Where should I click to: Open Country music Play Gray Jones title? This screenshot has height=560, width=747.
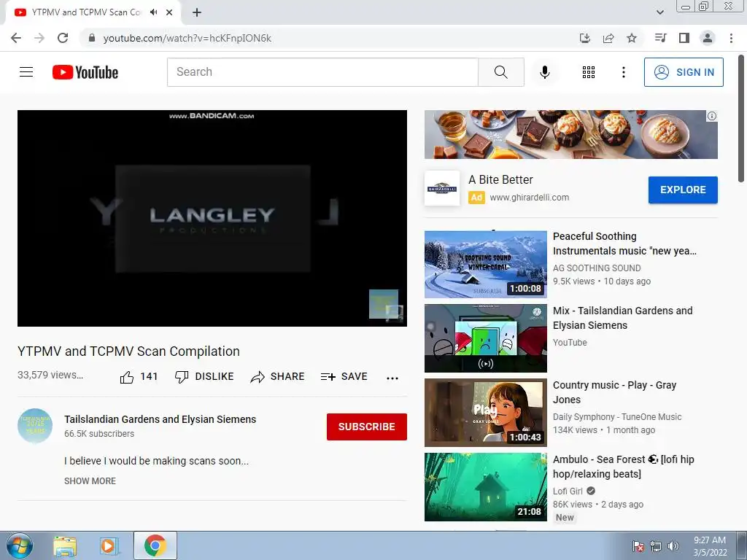point(614,392)
